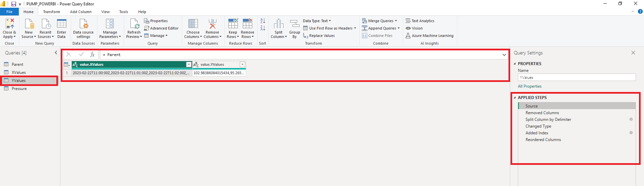Click the Group By icon

(294, 24)
